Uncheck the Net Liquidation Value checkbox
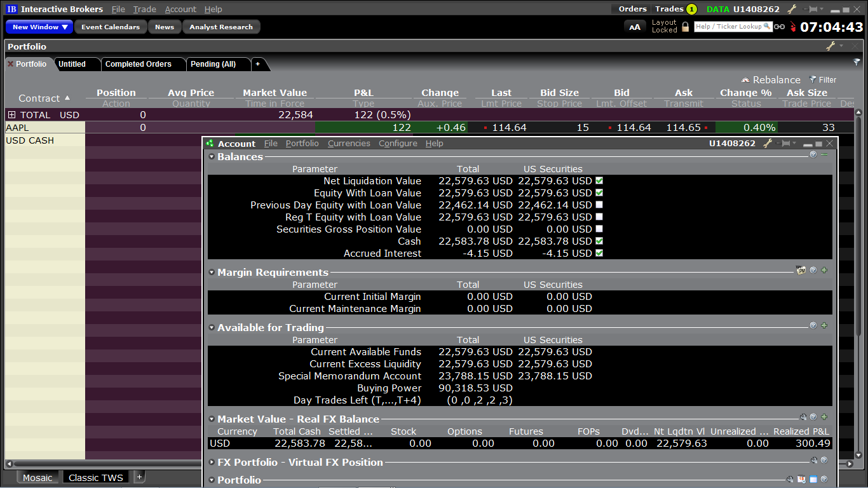The image size is (868, 488). point(599,180)
